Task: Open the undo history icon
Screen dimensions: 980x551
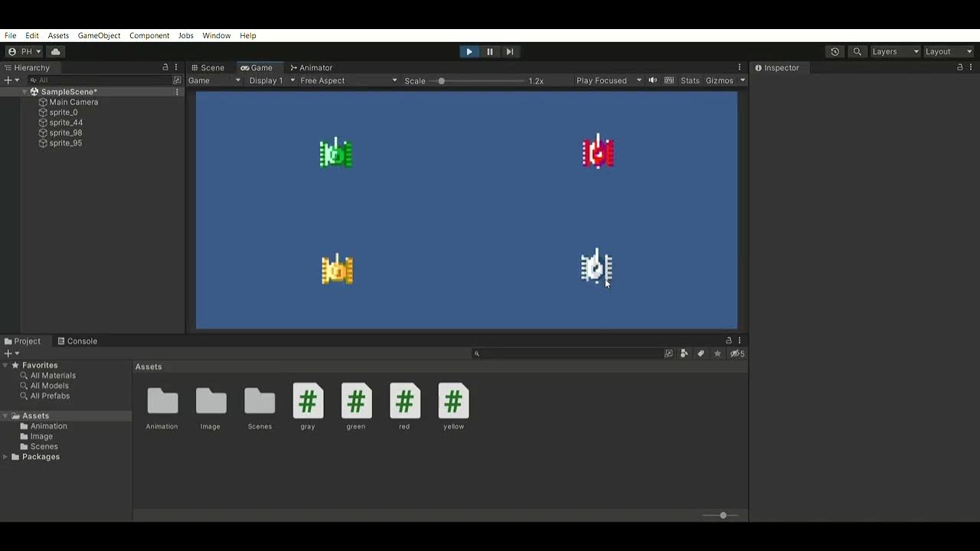Action: pyautogui.click(x=835, y=51)
